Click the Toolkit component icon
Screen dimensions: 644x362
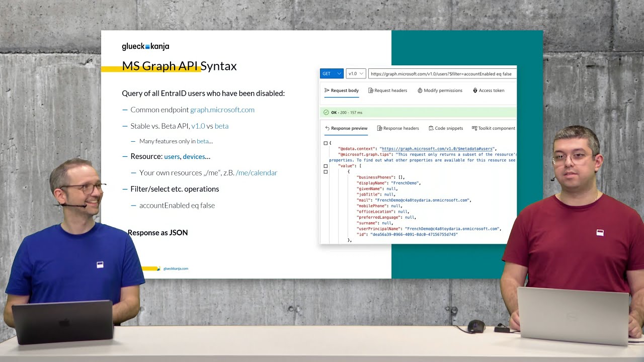coord(474,128)
